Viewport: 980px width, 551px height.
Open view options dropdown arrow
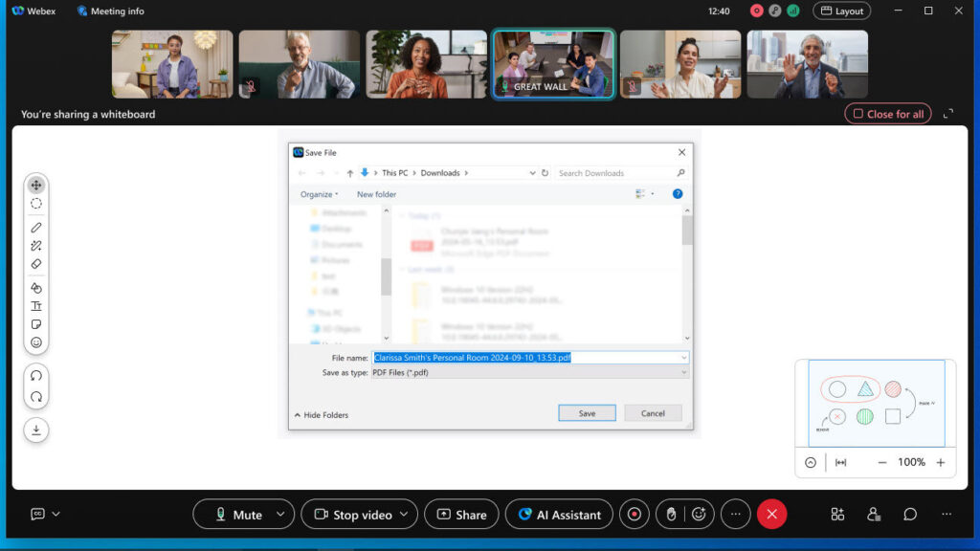[653, 194]
